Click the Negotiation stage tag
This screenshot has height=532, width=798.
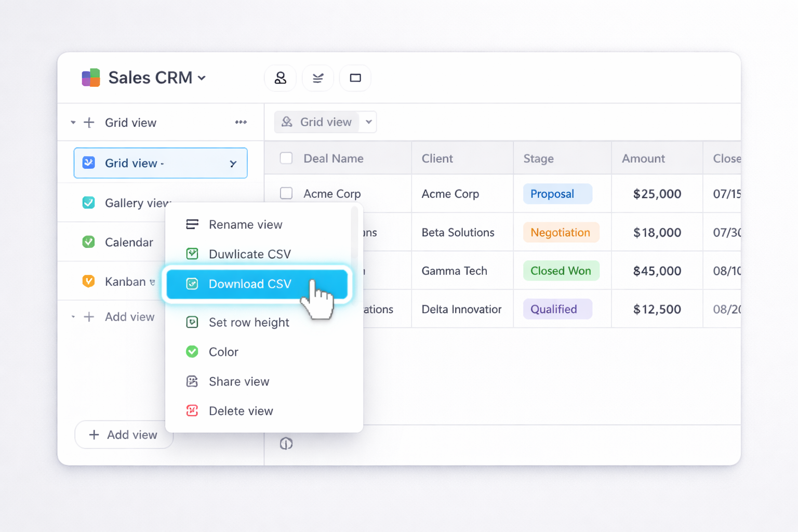tap(561, 232)
